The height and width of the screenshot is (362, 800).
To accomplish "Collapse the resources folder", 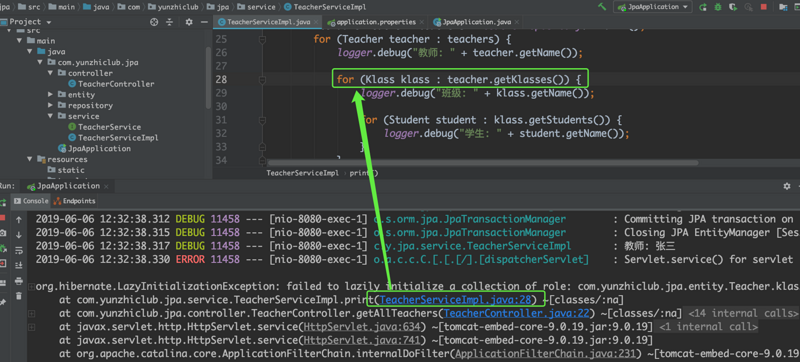I will (x=30, y=159).
